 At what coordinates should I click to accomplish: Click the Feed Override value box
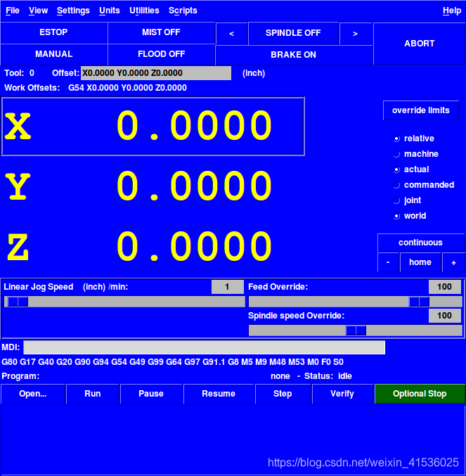445,287
